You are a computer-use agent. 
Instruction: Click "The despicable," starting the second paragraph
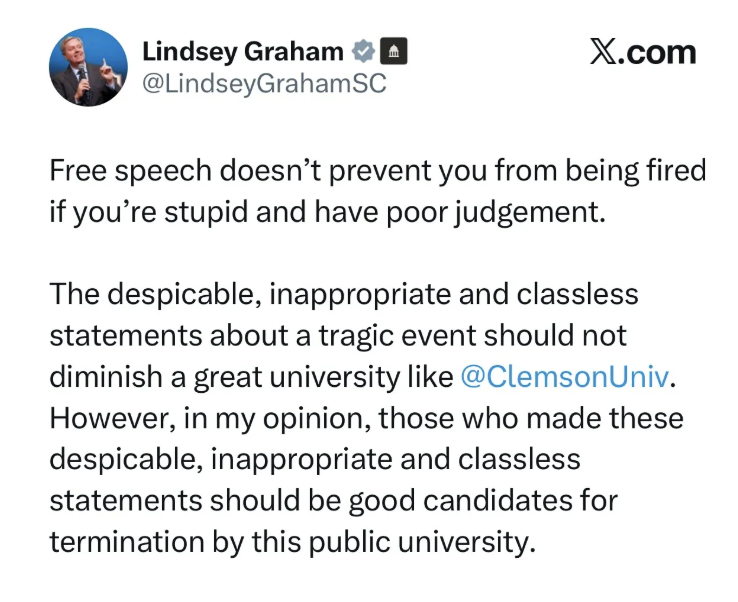[155, 294]
